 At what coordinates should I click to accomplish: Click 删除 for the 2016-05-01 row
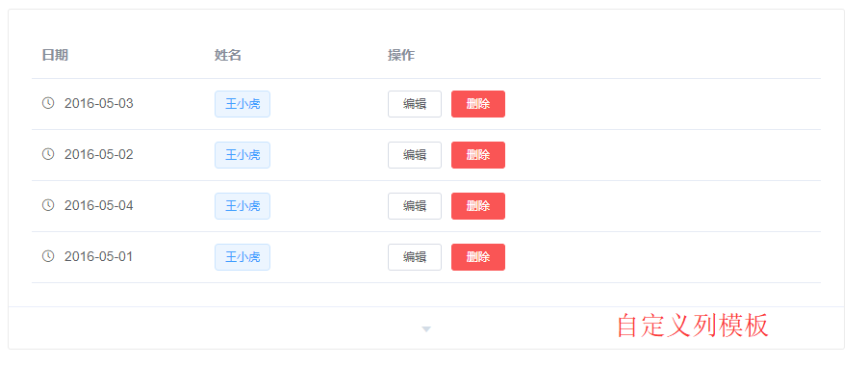[x=478, y=257]
